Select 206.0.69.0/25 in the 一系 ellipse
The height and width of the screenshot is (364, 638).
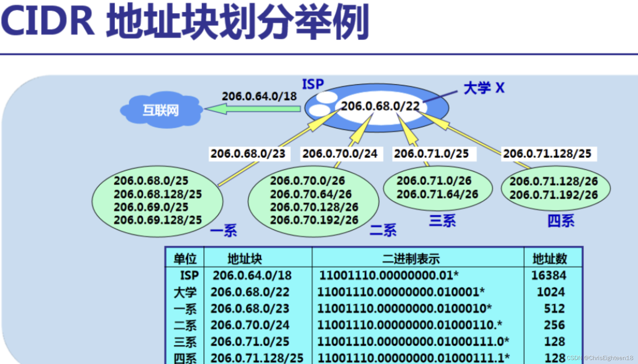pos(151,207)
